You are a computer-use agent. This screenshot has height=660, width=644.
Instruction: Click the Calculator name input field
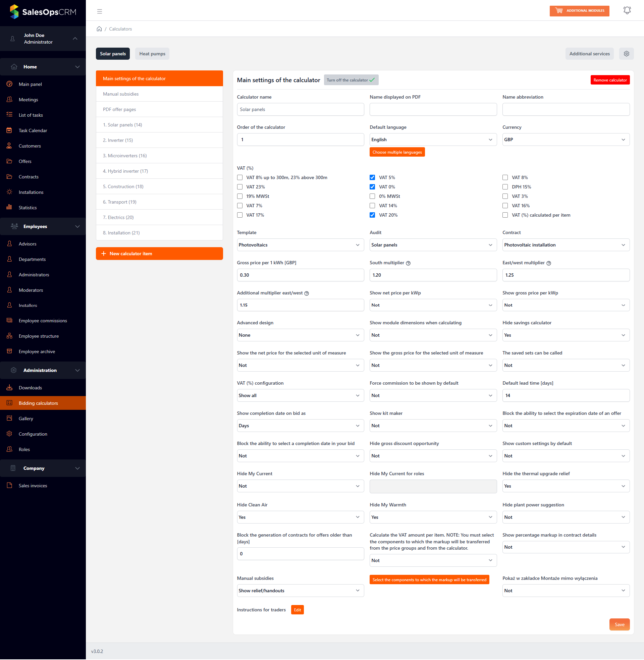point(300,110)
